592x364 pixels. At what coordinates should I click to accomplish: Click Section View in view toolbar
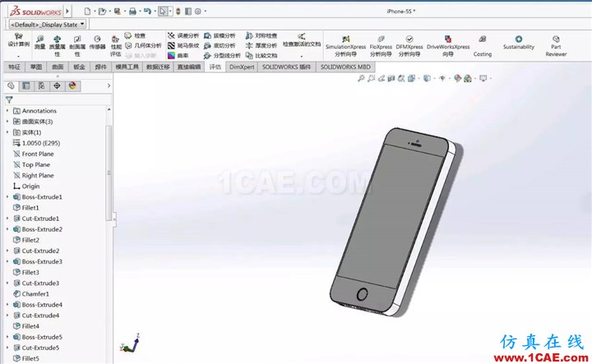[x=391, y=78]
